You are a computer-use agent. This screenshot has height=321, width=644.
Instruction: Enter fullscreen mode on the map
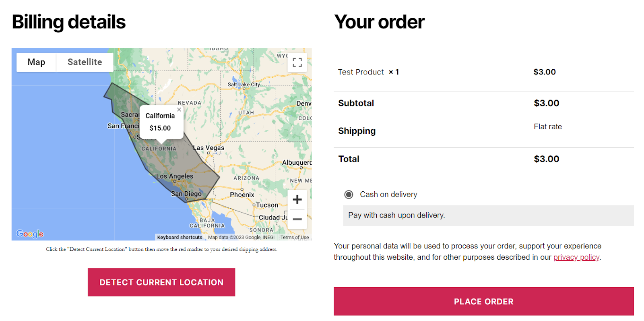(297, 62)
